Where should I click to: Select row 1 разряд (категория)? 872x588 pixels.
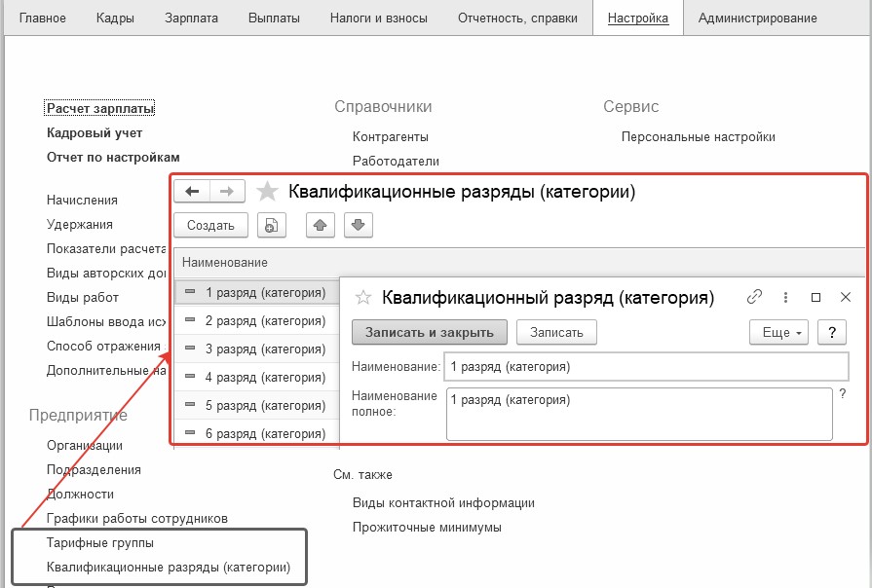click(257, 292)
